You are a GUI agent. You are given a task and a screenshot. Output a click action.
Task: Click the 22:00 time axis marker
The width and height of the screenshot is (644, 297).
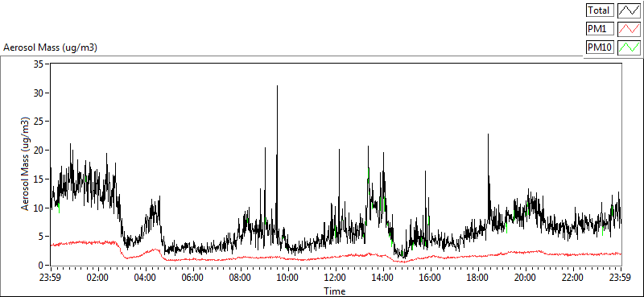573,277
